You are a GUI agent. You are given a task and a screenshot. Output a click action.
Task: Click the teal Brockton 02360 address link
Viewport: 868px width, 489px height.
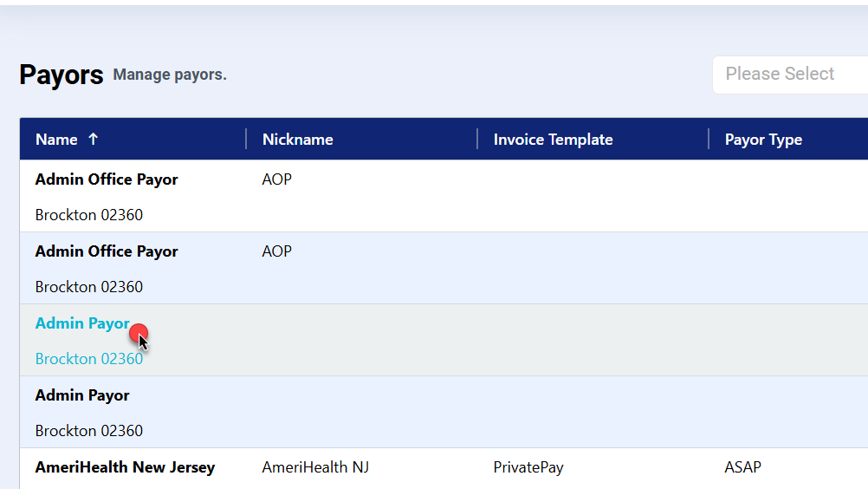coord(89,359)
